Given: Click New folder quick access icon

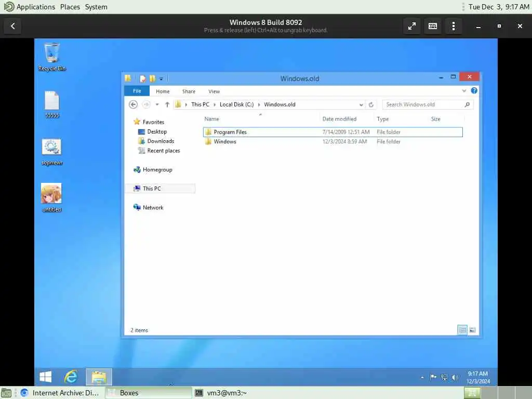Looking at the screenshot, I should (x=152, y=79).
